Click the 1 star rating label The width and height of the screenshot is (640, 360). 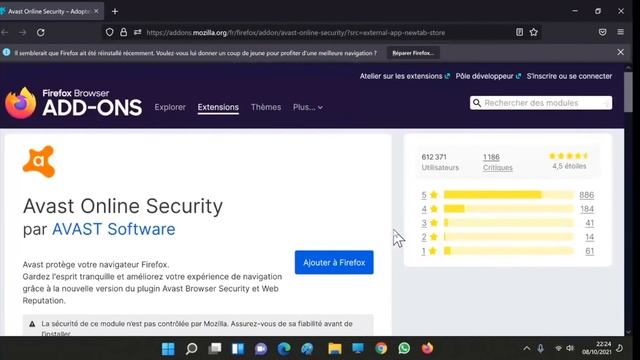tap(429, 251)
